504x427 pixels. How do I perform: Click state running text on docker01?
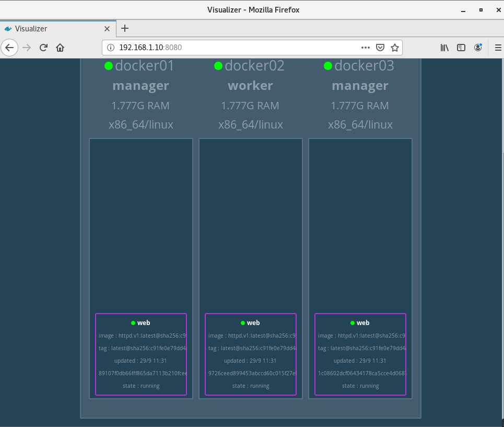(x=141, y=386)
